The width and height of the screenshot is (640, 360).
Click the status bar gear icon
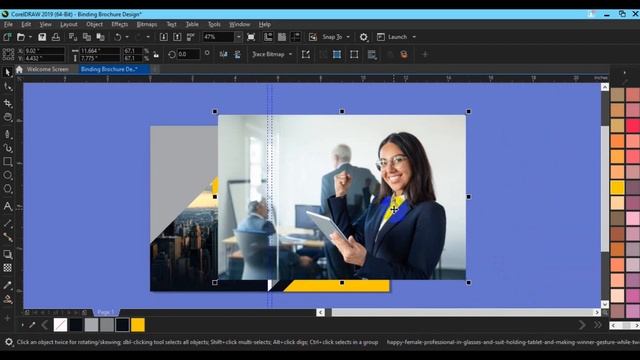click(9, 342)
